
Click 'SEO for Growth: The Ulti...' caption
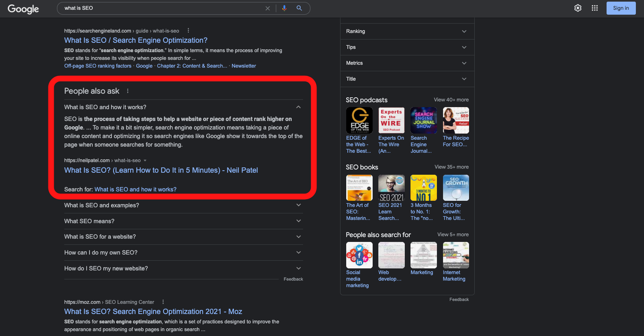[x=454, y=212]
